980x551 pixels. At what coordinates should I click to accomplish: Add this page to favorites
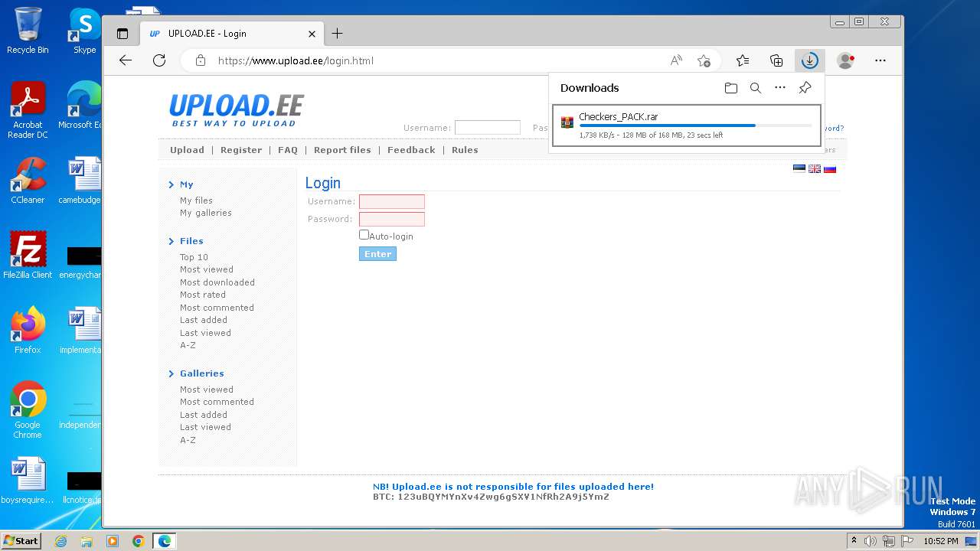tap(704, 60)
